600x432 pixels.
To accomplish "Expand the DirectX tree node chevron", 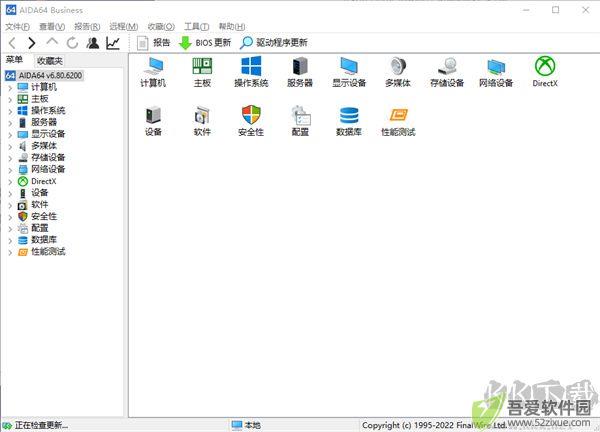I will [x=10, y=182].
